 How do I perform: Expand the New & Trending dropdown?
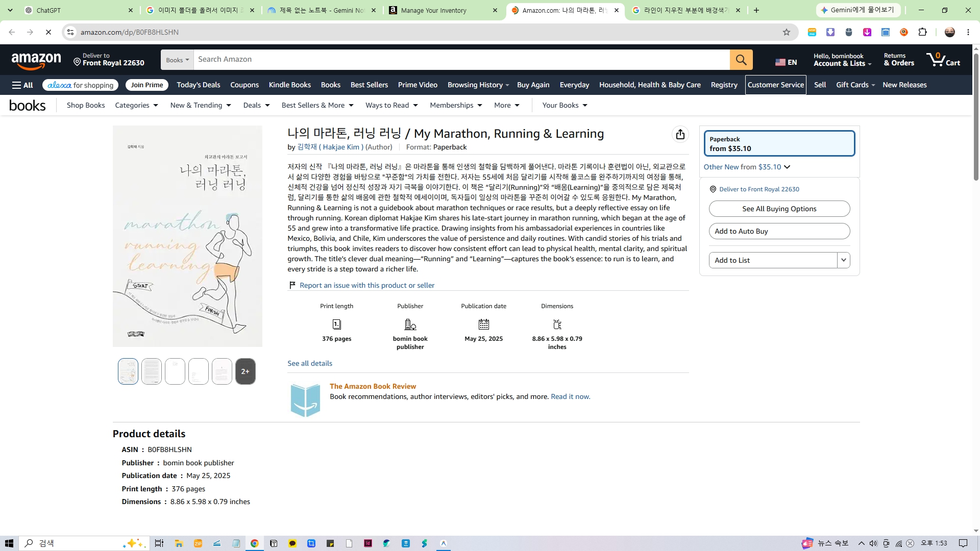point(201,105)
